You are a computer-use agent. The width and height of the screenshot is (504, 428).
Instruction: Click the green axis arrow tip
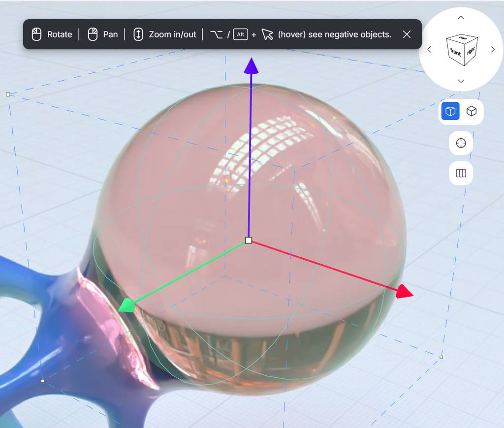tap(126, 306)
